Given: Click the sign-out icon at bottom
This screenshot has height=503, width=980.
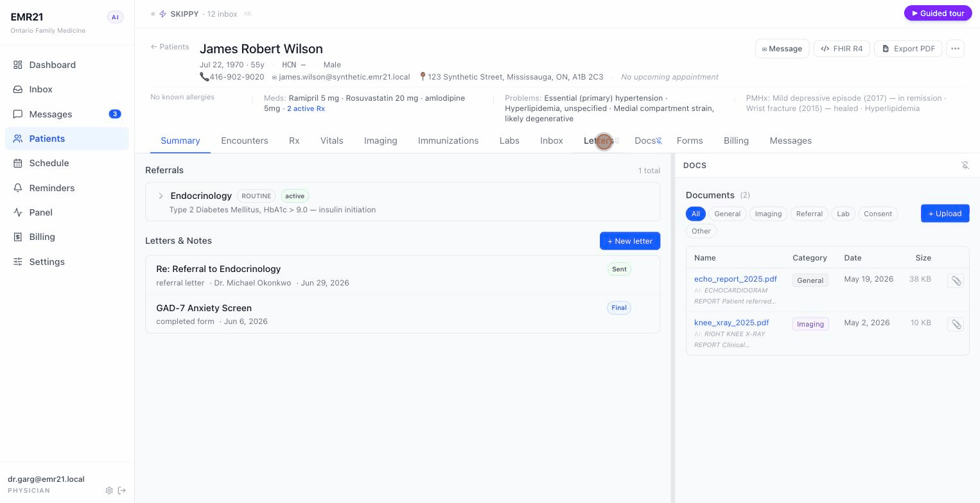Looking at the screenshot, I should [x=122, y=491].
